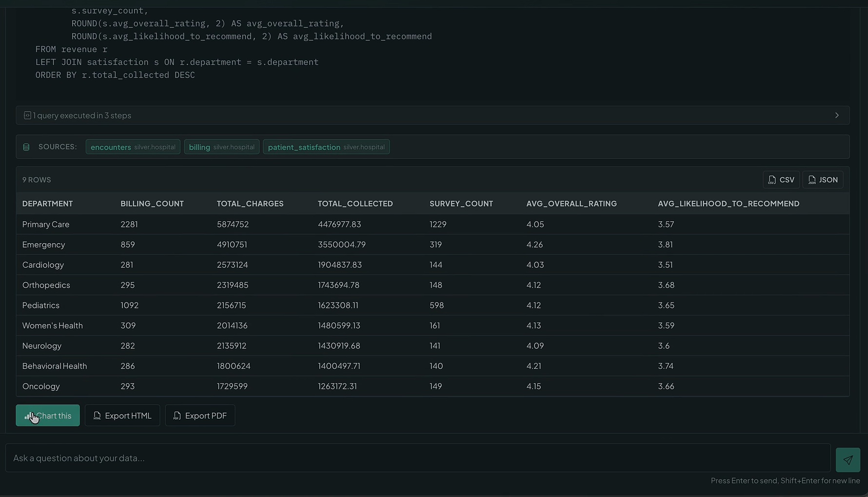Open the billing source tag
This screenshot has height=497, width=868.
point(221,147)
